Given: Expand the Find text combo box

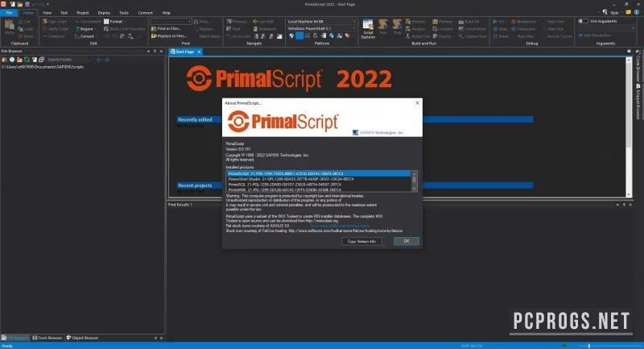Looking at the screenshot, I should [189, 22].
